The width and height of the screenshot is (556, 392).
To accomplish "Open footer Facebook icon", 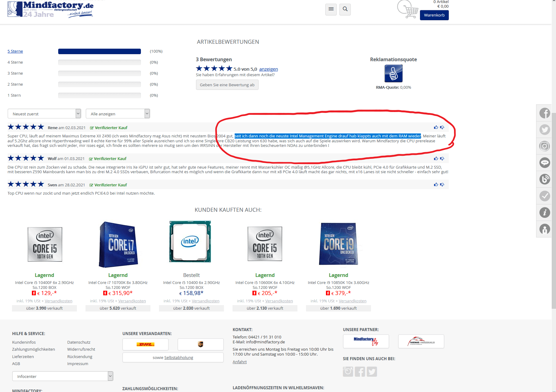I will pos(360,371).
